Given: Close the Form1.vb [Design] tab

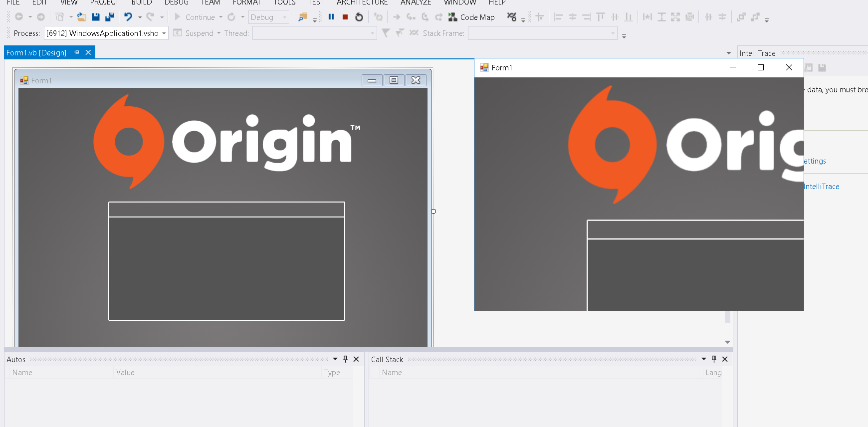Looking at the screenshot, I should point(88,52).
